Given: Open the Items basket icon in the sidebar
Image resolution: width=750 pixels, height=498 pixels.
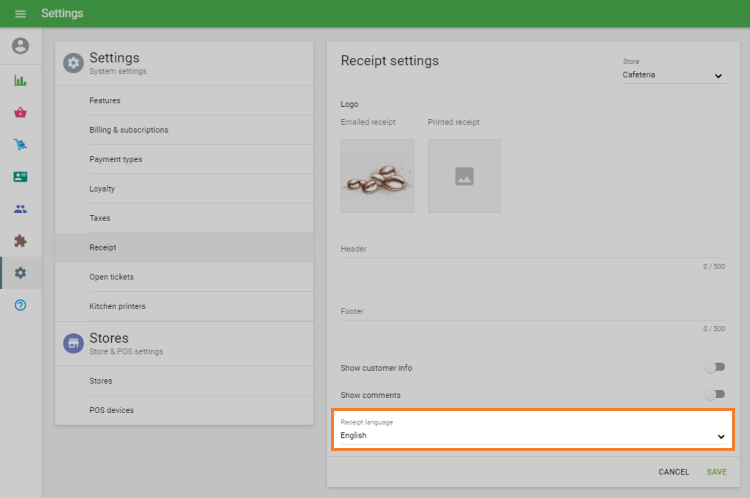Looking at the screenshot, I should (x=20, y=112).
